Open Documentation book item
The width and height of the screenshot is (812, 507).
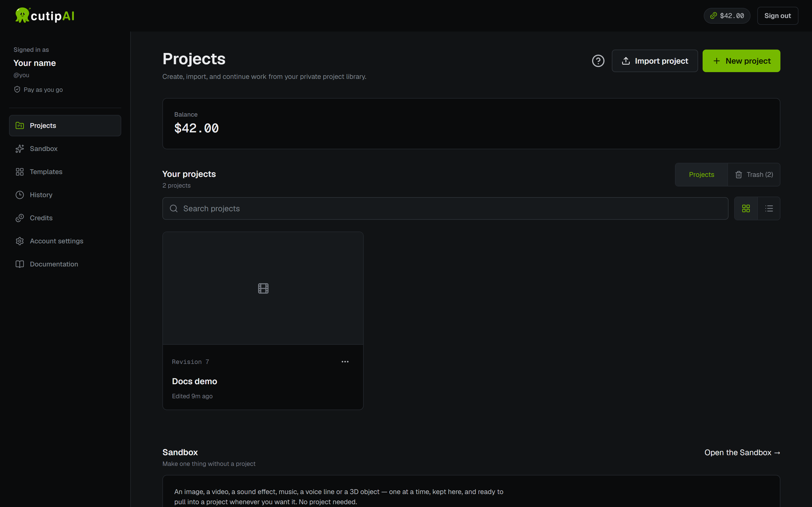65,264
